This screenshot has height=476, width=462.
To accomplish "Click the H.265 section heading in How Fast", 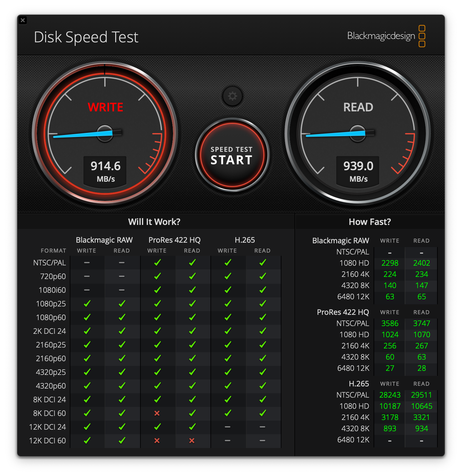I will (x=359, y=384).
